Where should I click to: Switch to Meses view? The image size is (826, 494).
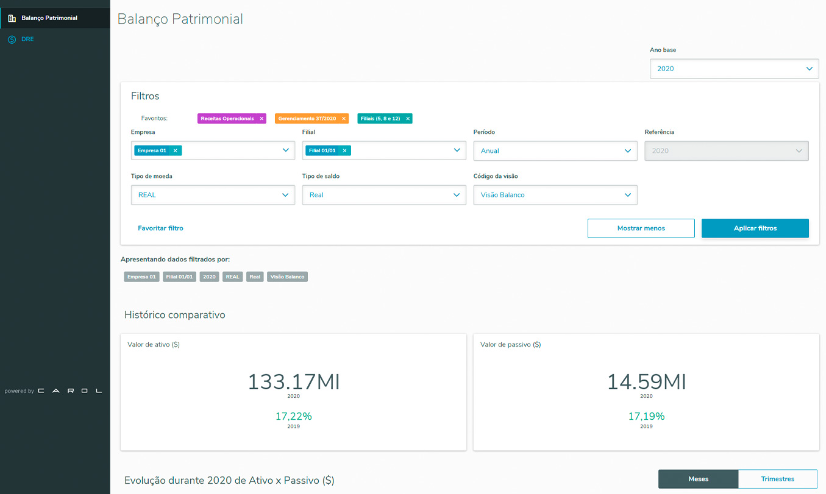698,479
